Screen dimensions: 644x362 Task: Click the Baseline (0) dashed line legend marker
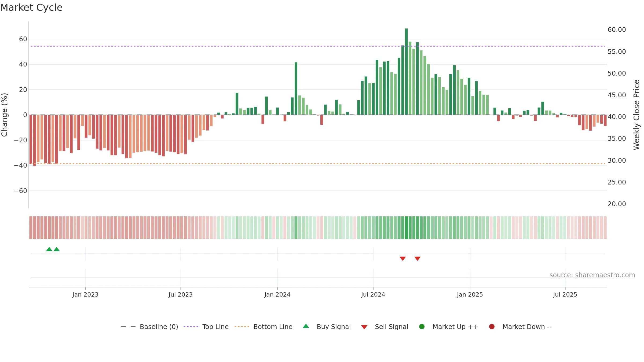coord(128,327)
